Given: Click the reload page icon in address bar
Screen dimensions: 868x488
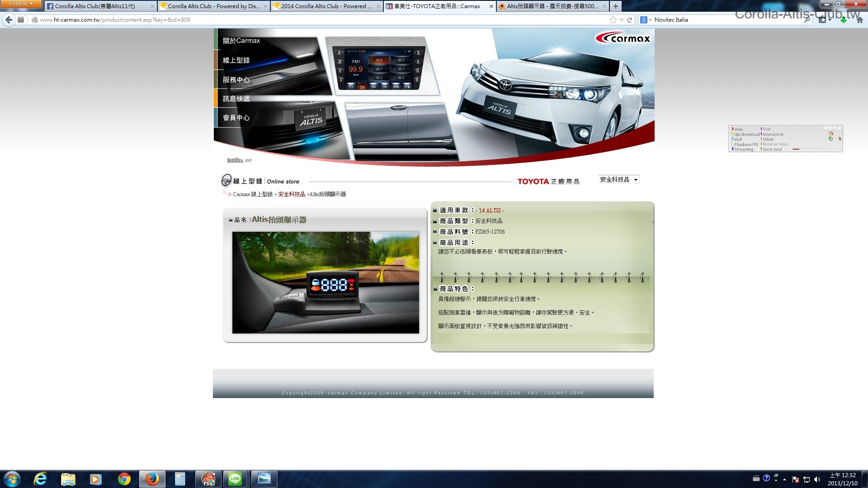Looking at the screenshot, I should click(629, 20).
